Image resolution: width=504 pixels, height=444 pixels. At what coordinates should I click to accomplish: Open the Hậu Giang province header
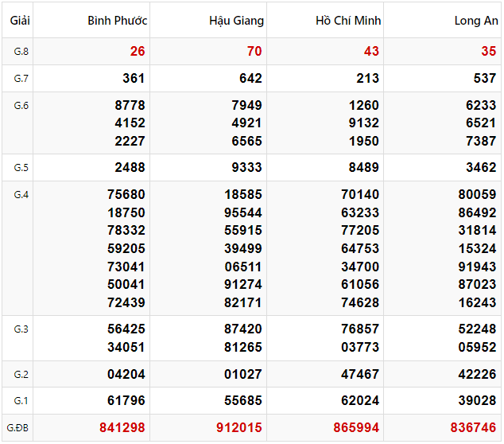click(236, 21)
